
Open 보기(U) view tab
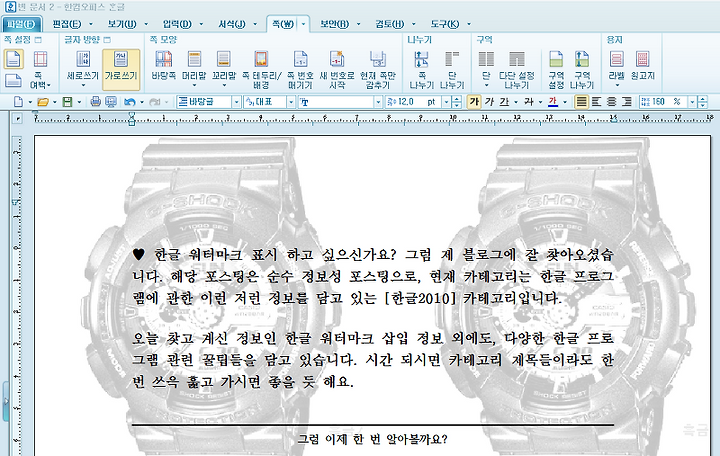[x=122, y=24]
